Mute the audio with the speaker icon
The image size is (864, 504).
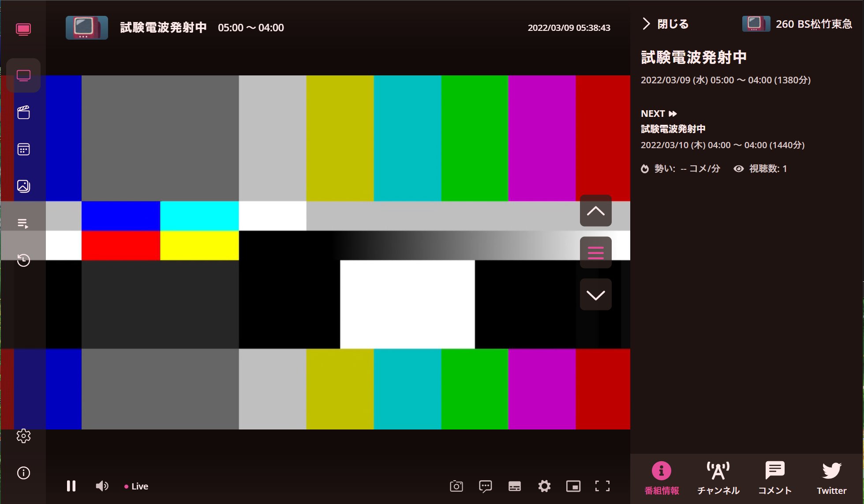pos(101,486)
